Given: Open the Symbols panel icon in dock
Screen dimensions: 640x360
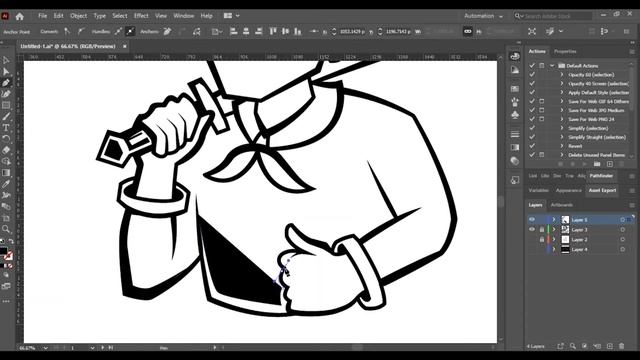Looking at the screenshot, I should tap(515, 116).
